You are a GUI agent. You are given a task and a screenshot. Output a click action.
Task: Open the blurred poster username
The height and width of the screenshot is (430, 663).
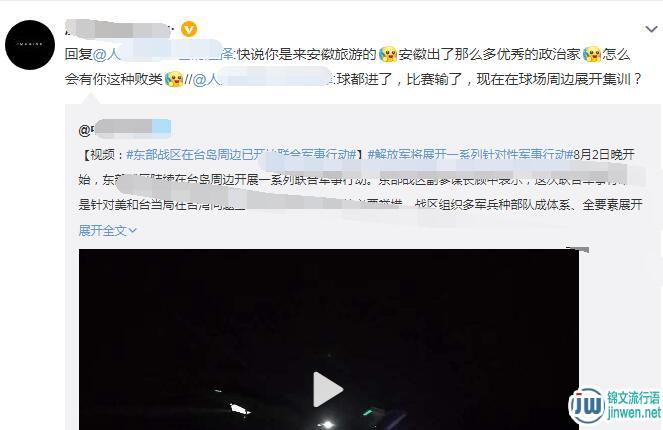click(x=118, y=29)
